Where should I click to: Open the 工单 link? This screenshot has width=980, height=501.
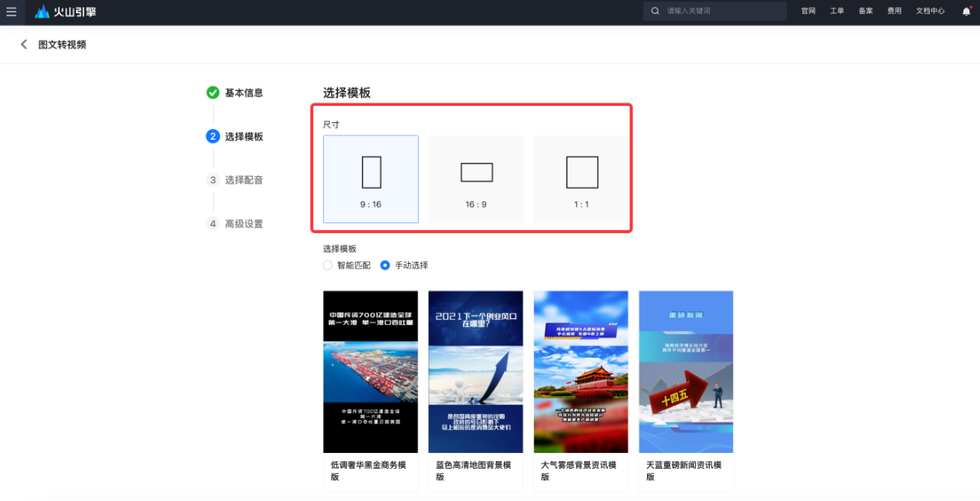click(836, 12)
